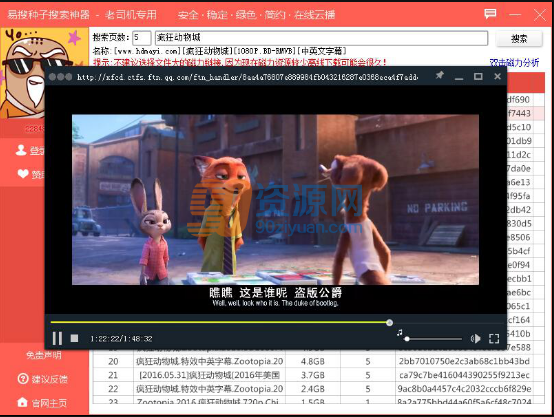Click the music note audio icon
The height and width of the screenshot is (417, 554).
(x=400, y=333)
